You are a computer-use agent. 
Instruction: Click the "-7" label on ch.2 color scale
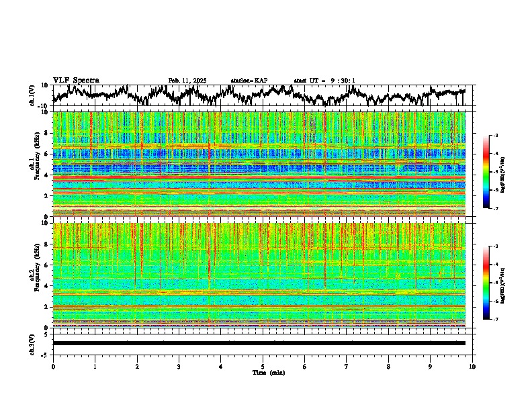496,319
